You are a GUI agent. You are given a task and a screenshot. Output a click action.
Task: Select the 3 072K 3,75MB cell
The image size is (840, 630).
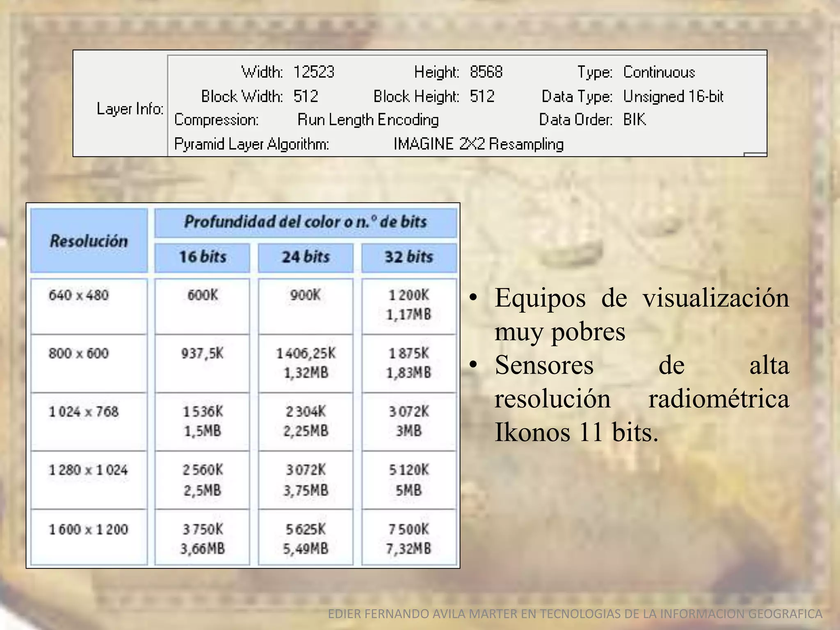[x=306, y=480]
